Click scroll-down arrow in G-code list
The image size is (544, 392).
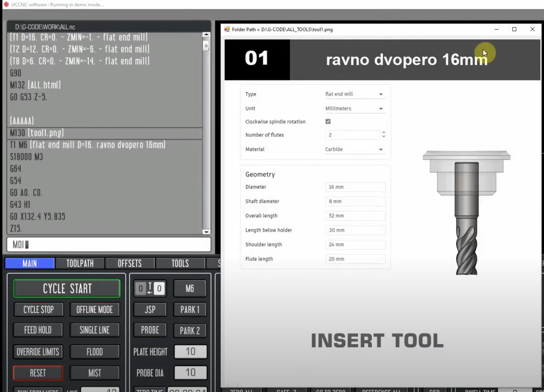click(206, 232)
